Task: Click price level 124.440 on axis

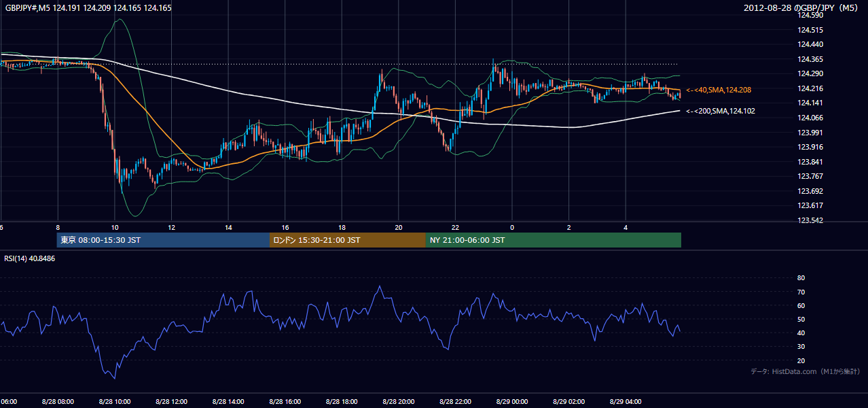Action: coord(810,44)
